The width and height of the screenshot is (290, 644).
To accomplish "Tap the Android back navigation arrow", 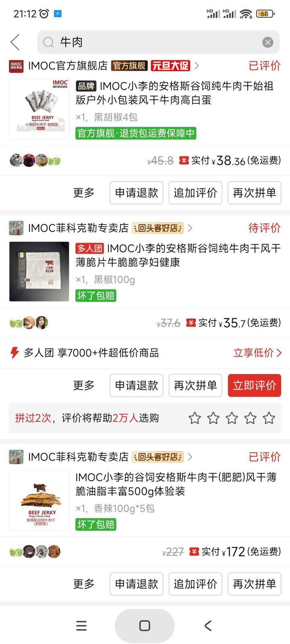I will pyautogui.click(x=208, y=625).
